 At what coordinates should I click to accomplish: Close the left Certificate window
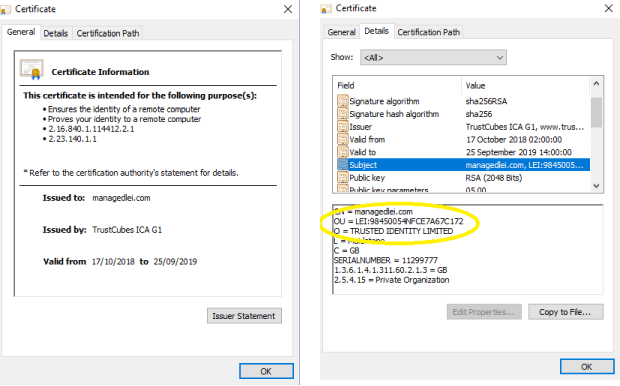pyautogui.click(x=288, y=9)
